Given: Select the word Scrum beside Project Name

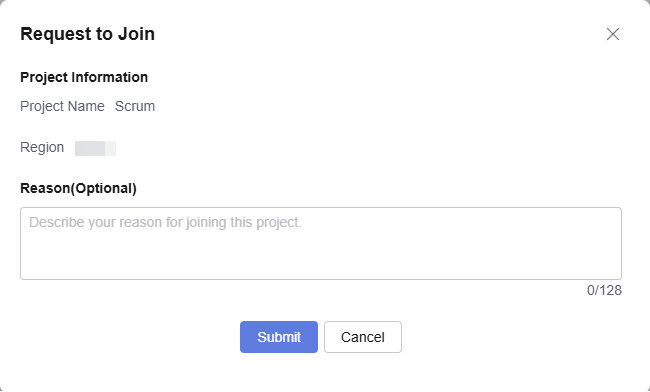Looking at the screenshot, I should pyautogui.click(x=135, y=106).
